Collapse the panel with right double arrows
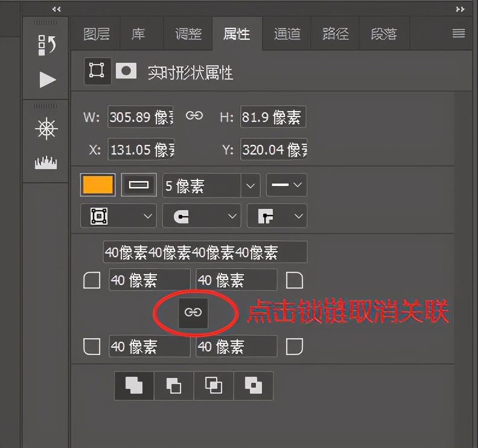 pos(460,9)
